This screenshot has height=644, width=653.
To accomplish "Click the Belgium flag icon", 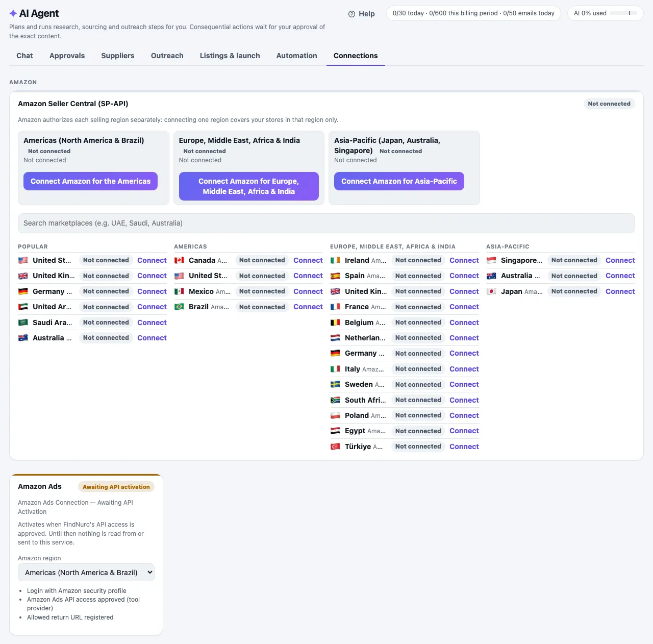I will [x=335, y=323].
